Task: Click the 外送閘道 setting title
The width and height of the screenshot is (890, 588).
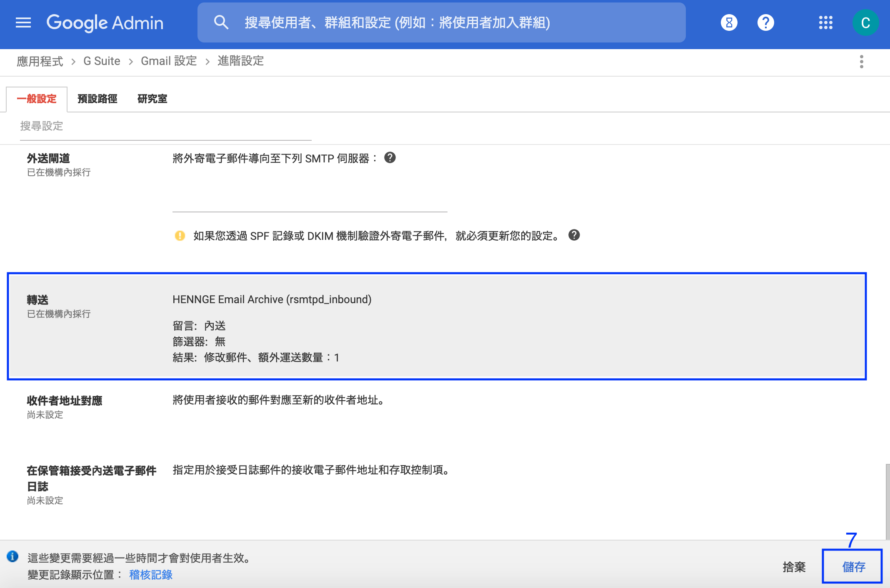Action: [x=48, y=159]
